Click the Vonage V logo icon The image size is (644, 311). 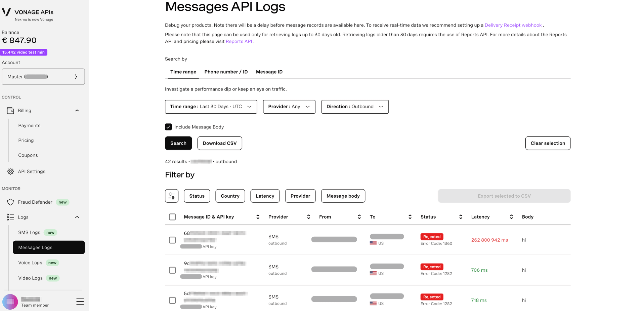pyautogui.click(x=6, y=12)
